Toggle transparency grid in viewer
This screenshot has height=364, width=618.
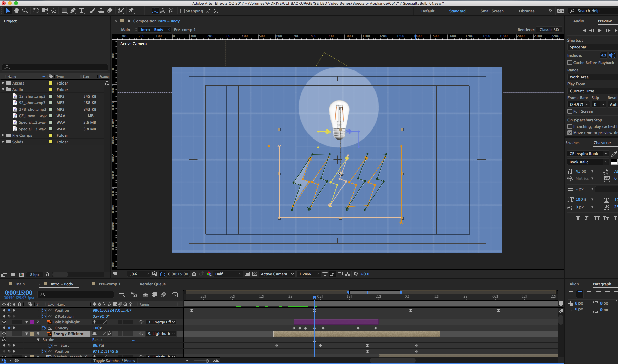(255, 274)
